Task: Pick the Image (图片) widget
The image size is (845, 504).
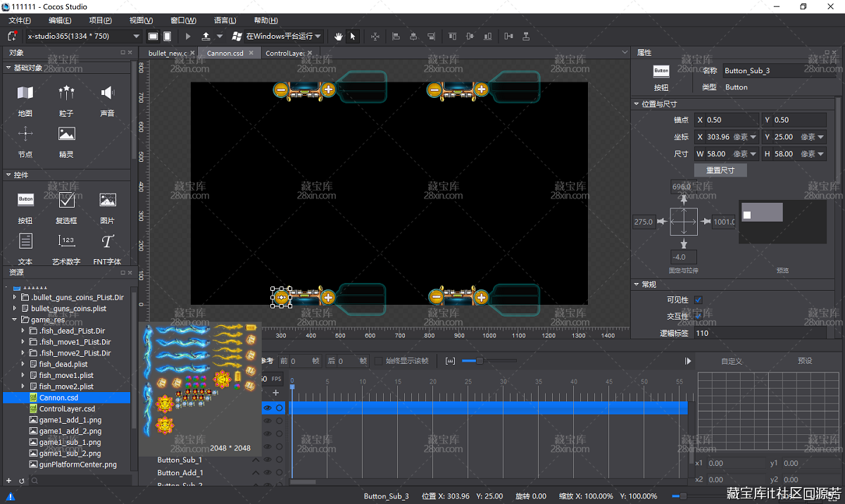Action: point(107,208)
